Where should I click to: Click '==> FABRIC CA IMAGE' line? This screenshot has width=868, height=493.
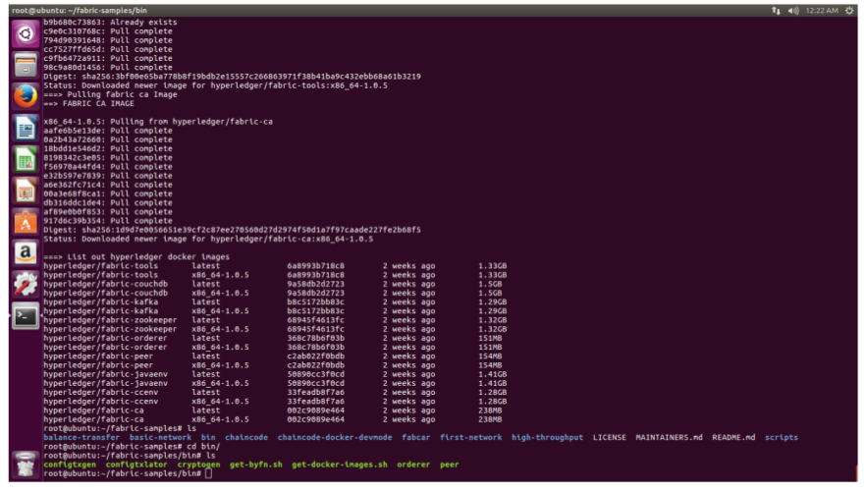click(89, 103)
